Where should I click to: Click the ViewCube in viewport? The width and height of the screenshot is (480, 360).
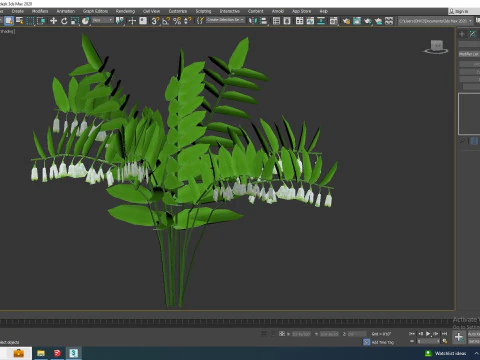pyautogui.click(x=436, y=47)
